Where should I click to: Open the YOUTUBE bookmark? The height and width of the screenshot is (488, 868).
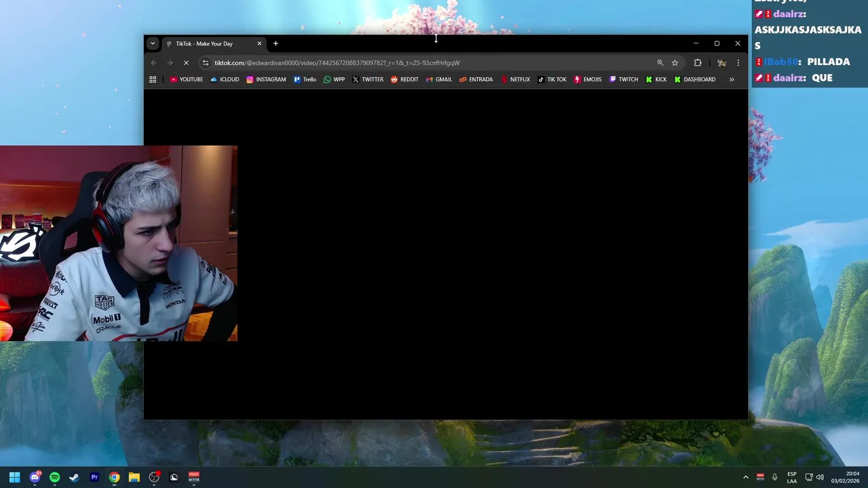click(186, 79)
